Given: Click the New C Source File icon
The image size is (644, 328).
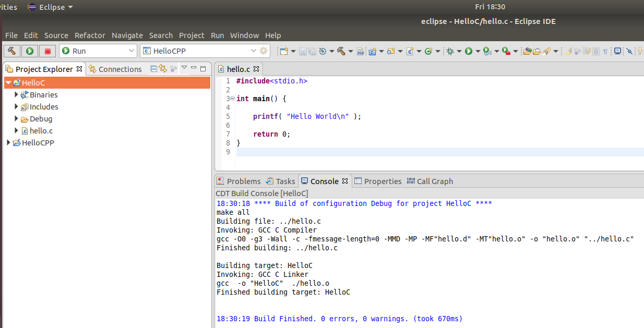Looking at the screenshot, I should click(x=410, y=51).
